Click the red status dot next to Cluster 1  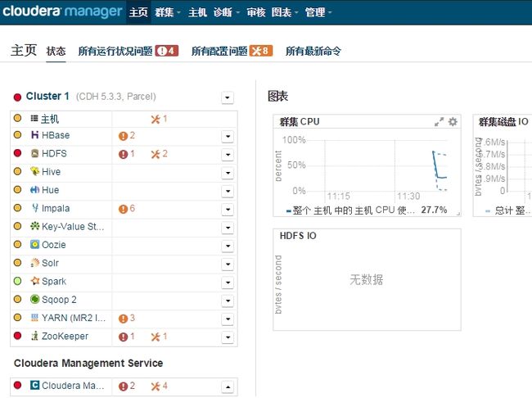click(17, 97)
